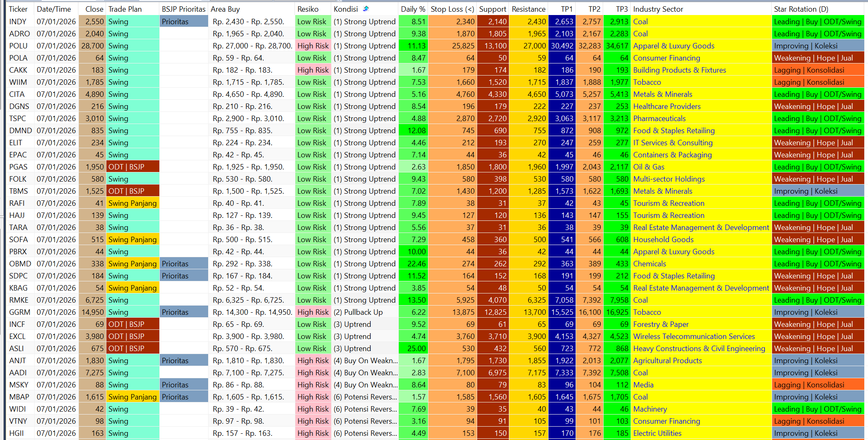Image resolution: width=868 pixels, height=440 pixels.
Task: Click the DMND ticker
Action: point(20,131)
